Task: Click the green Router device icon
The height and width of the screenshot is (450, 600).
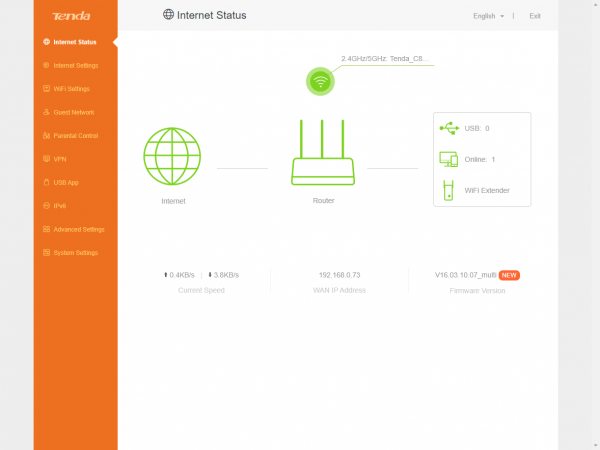Action: tap(323, 152)
